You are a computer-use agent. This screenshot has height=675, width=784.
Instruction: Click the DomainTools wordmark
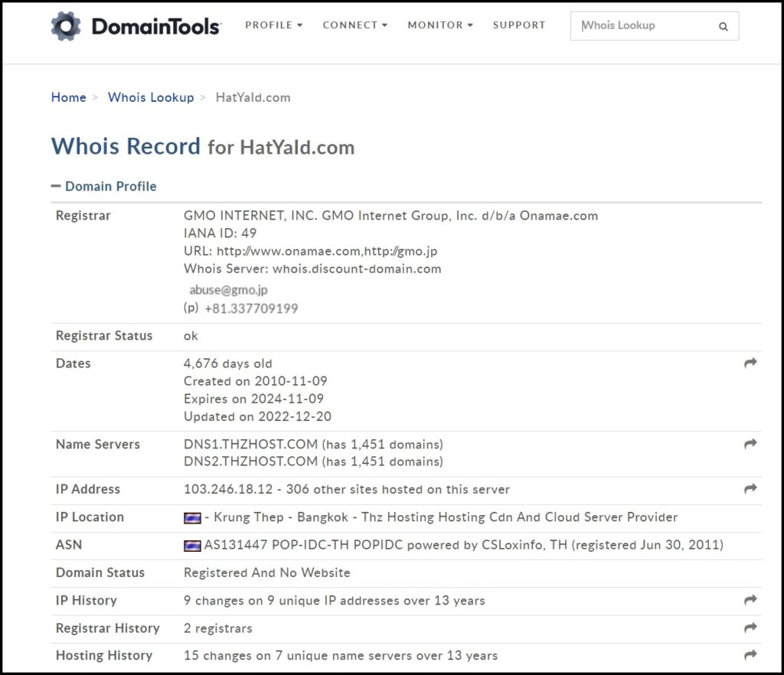[156, 27]
